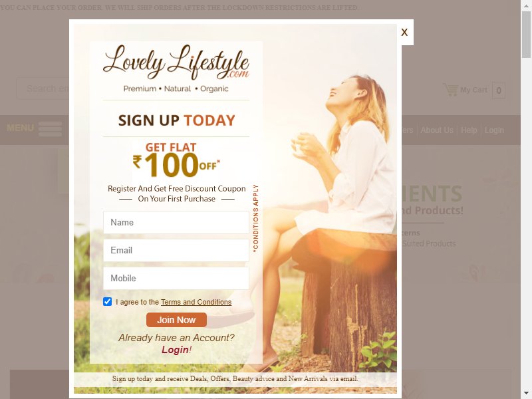Image resolution: width=532 pixels, height=399 pixels.
Task: Open the Terms and Conditions link
Action: pyautogui.click(x=196, y=302)
